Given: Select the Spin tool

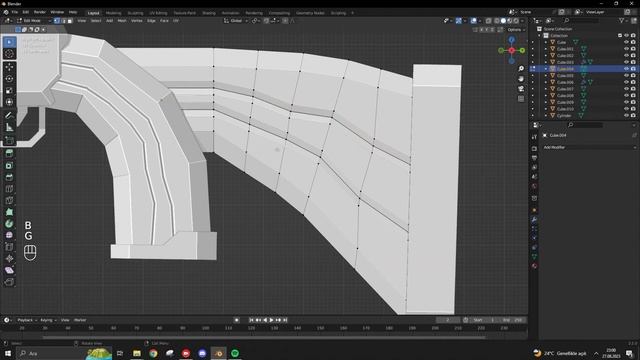Looking at the screenshot, I should pos(9,224).
